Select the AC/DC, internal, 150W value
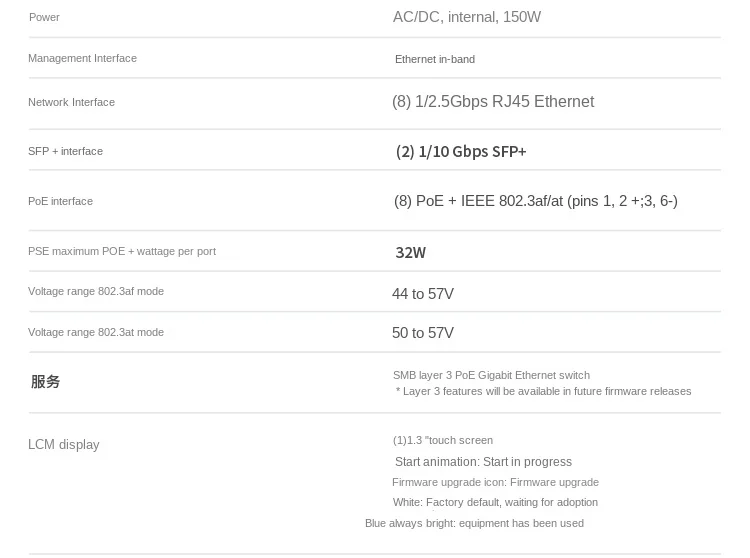Screen dimensions: 750x558 click(466, 17)
